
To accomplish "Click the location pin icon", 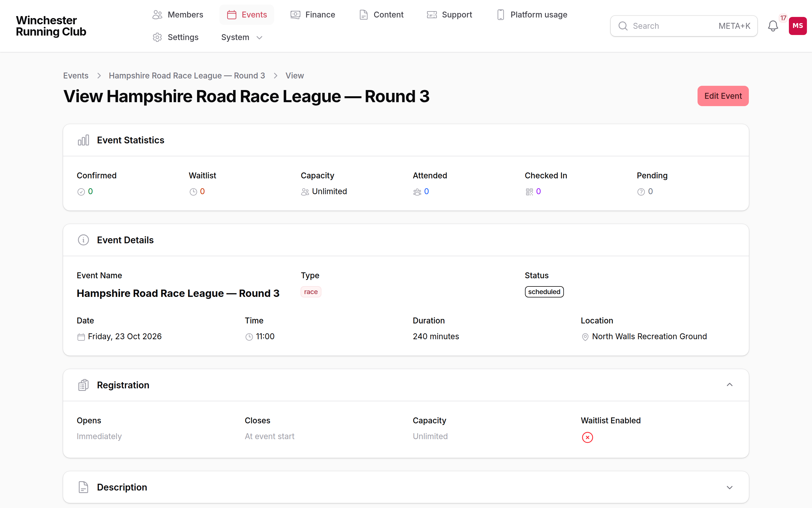I will pos(585,337).
